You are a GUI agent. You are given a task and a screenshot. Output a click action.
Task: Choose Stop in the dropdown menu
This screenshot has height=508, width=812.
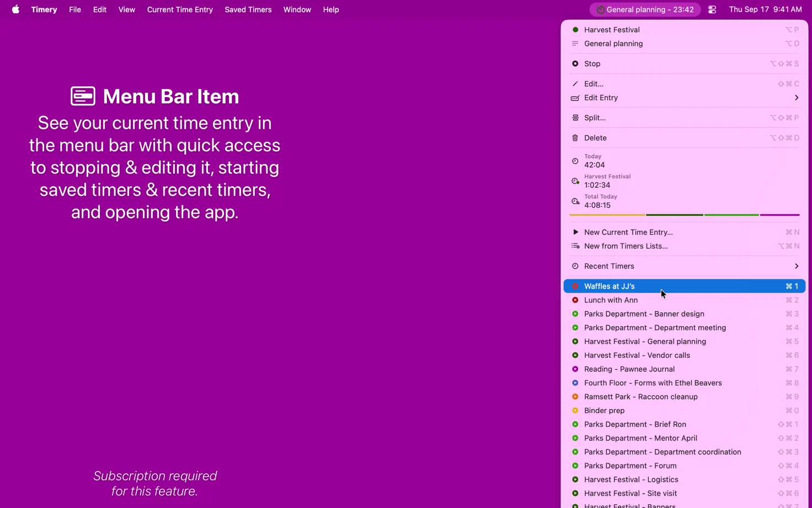tap(685, 64)
